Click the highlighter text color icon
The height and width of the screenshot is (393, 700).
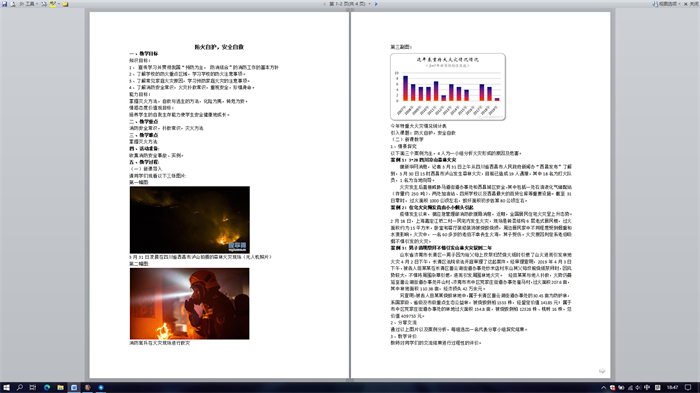coord(53,4)
